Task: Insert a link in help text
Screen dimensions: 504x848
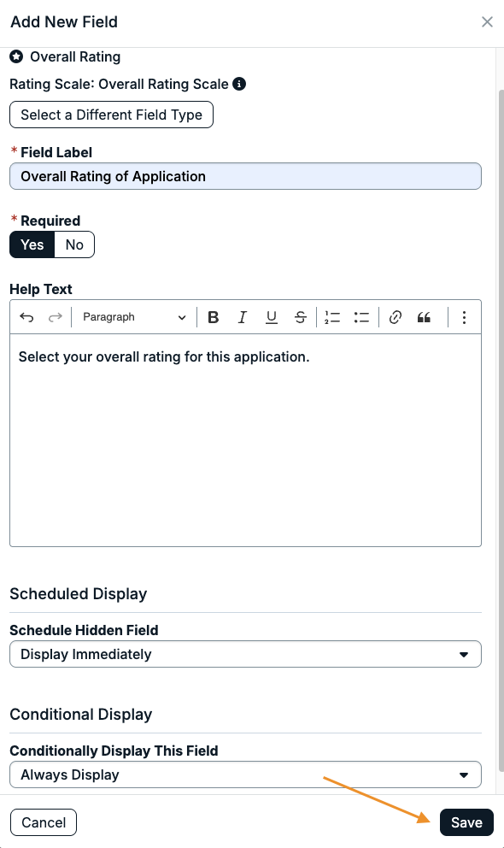Action: (x=395, y=317)
